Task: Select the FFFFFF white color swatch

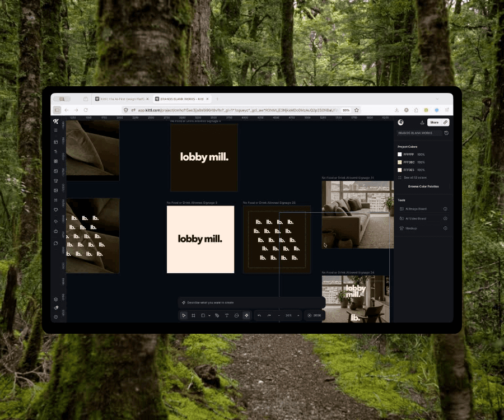Action: pyautogui.click(x=399, y=155)
